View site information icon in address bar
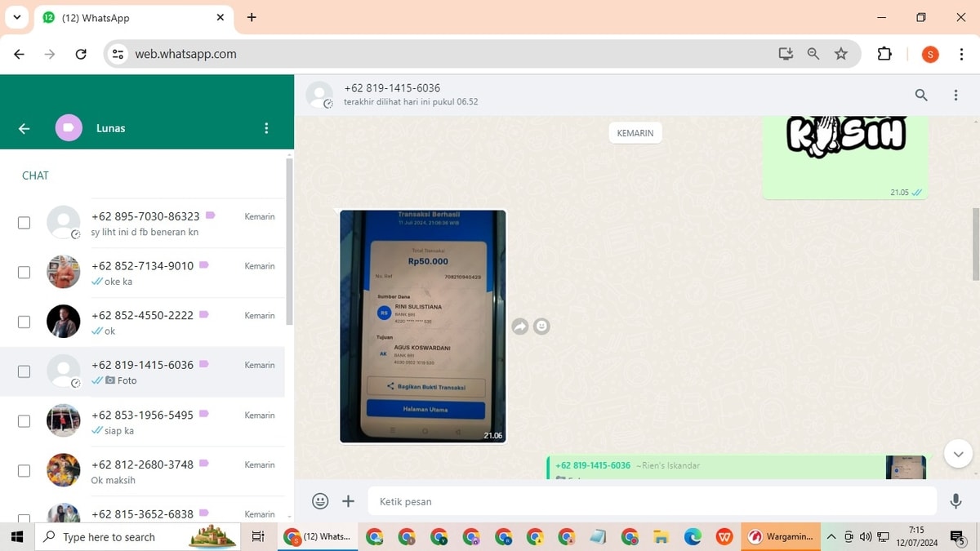This screenshot has height=551, width=980. [118, 54]
